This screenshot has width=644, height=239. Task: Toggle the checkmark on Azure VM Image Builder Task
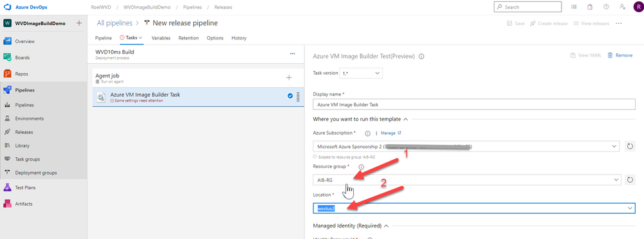coord(290,96)
